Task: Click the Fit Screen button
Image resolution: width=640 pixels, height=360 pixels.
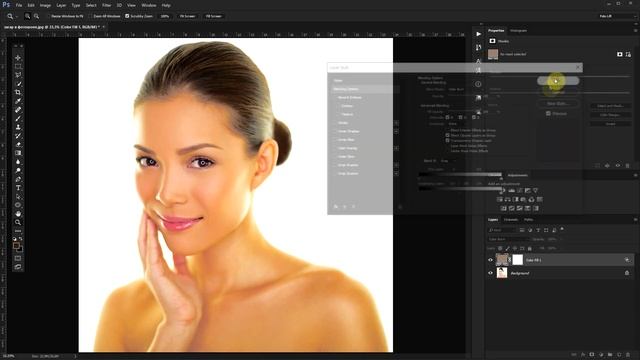Action: click(x=187, y=16)
